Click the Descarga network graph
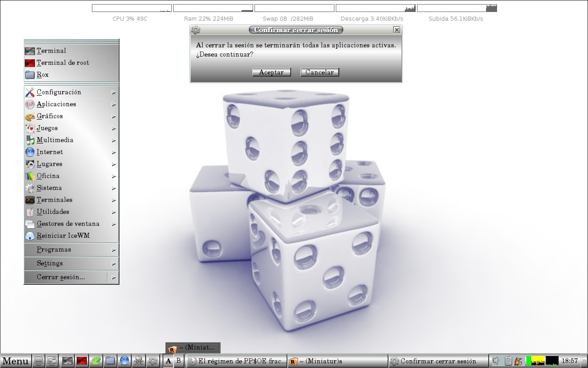 point(376,8)
